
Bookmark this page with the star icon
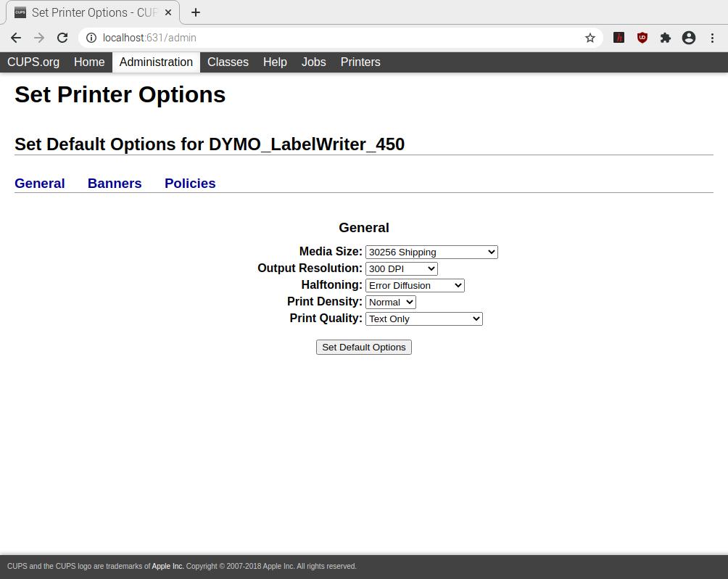[590, 38]
